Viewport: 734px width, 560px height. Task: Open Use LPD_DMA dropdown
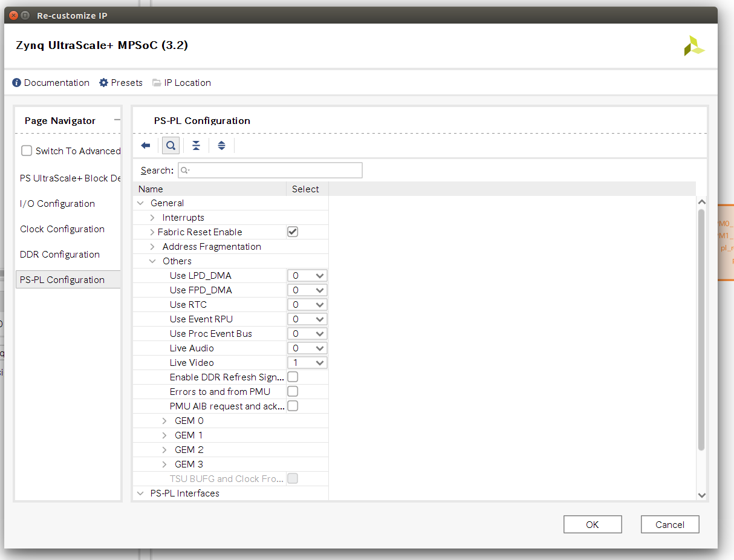307,276
